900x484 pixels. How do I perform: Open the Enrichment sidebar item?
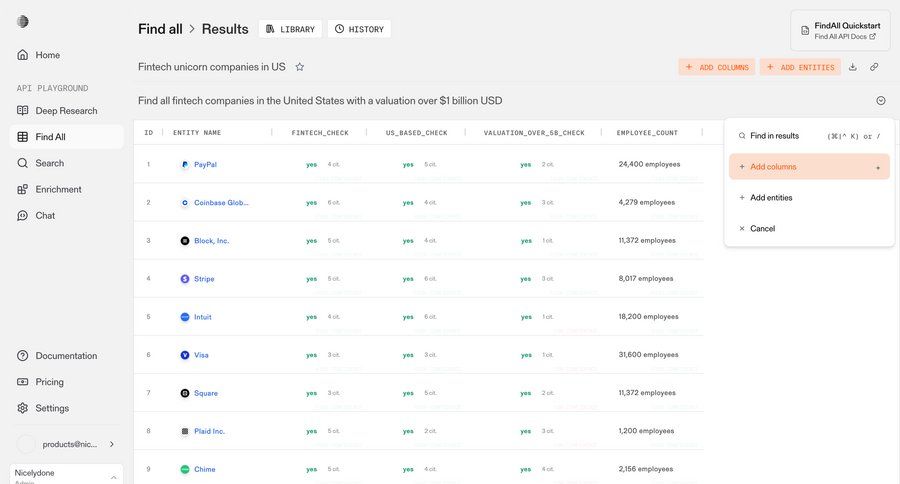pyautogui.click(x=58, y=189)
